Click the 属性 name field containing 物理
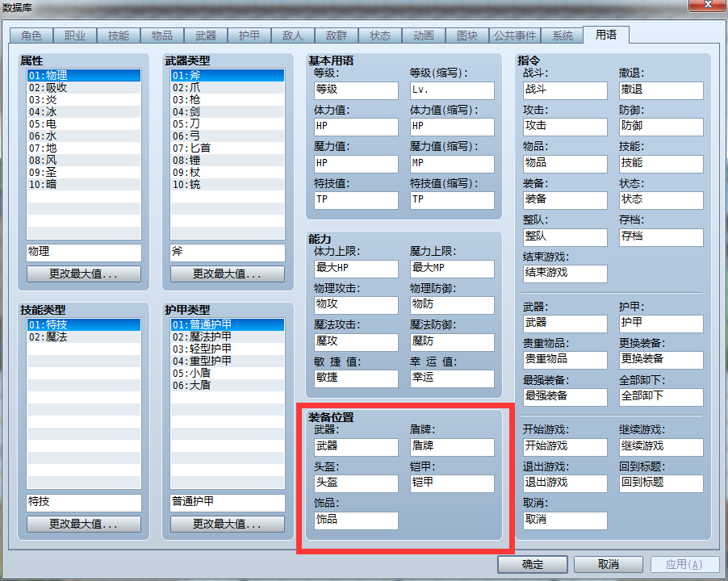Viewport: 728px width, 581px height. tap(84, 253)
